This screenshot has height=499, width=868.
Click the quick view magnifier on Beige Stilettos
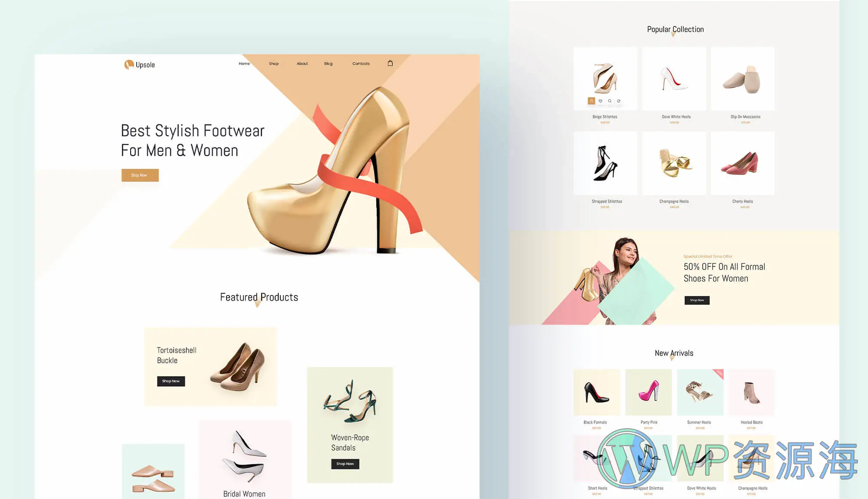point(610,101)
